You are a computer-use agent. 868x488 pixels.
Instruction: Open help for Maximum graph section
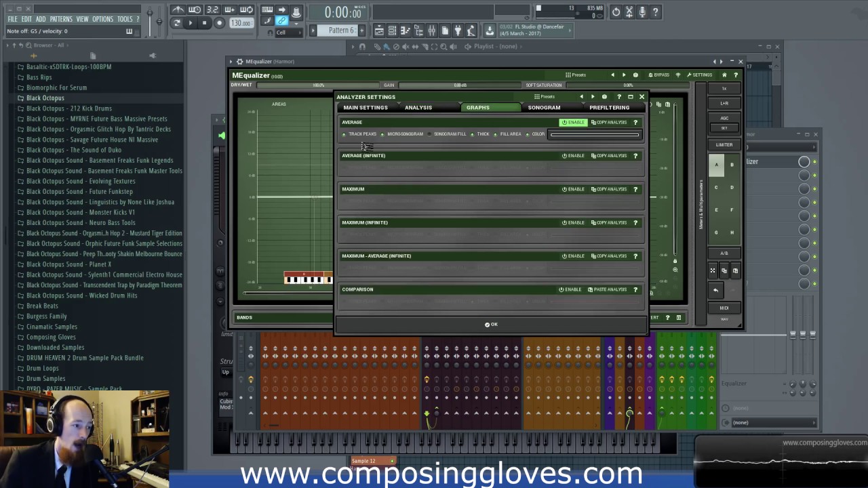point(635,189)
